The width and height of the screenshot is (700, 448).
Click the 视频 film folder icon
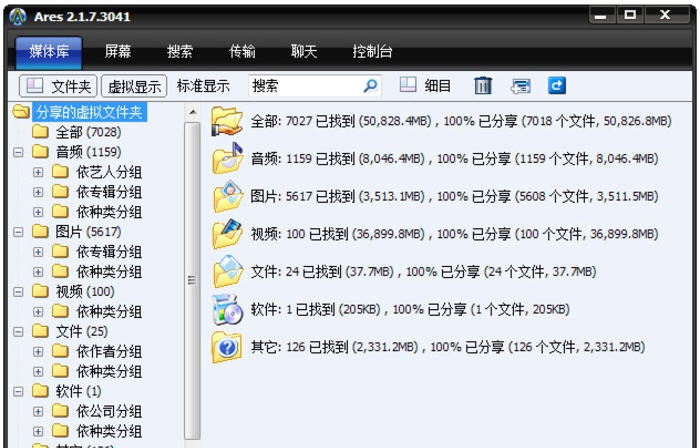(227, 234)
